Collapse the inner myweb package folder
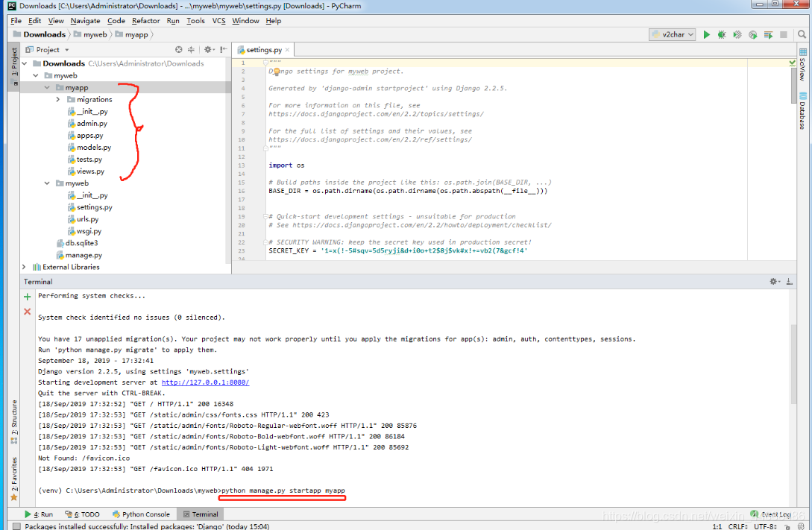 point(47,183)
